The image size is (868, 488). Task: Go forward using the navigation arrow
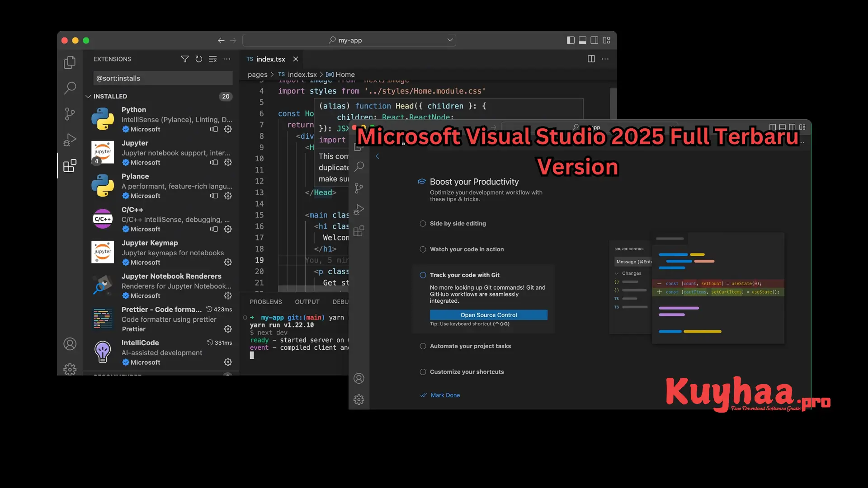point(233,40)
